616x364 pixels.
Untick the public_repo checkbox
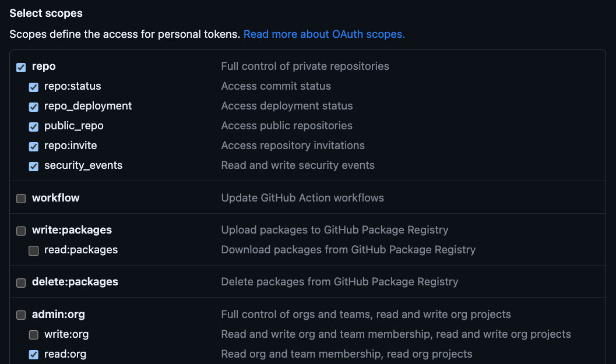[34, 126]
